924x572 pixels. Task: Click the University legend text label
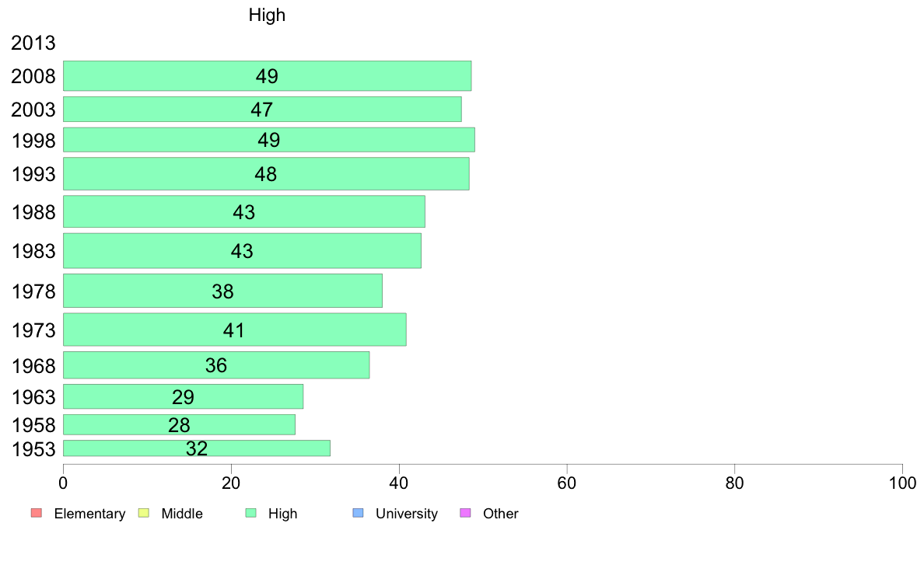coord(407,514)
